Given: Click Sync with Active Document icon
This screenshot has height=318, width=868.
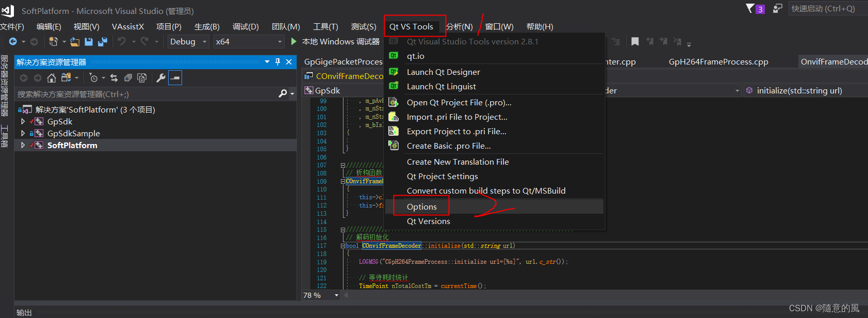Looking at the screenshot, I should tap(114, 78).
